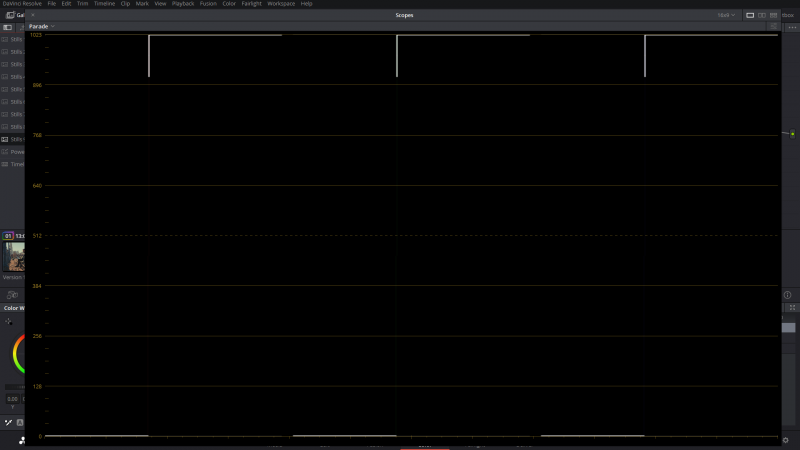Select clip 01 thumbnail
The width and height of the screenshot is (800, 450).
tap(13, 256)
